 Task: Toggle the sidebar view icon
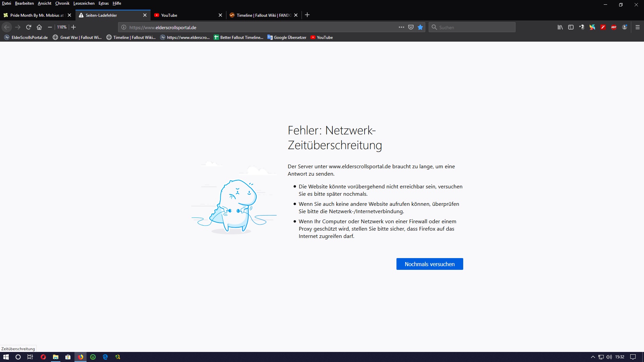[571, 27]
